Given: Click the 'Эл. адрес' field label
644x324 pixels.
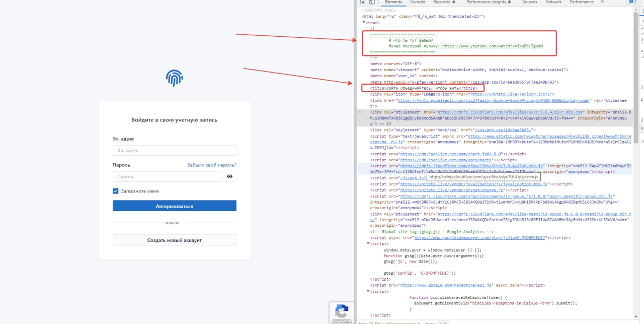Looking at the screenshot, I should [x=123, y=139].
